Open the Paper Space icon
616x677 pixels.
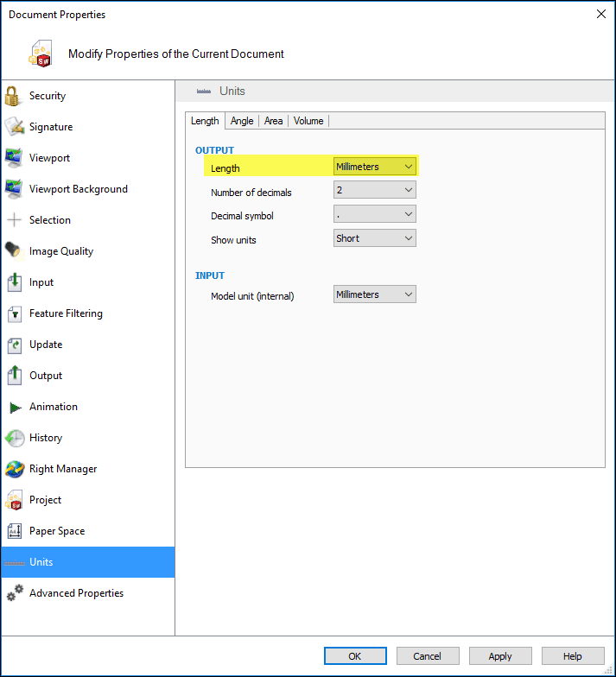(14, 531)
